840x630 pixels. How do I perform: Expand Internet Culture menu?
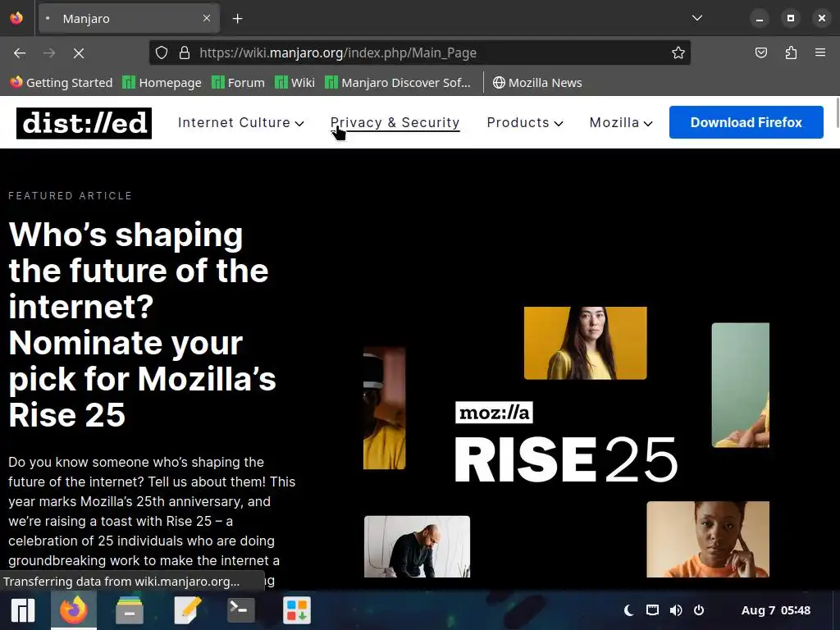pos(241,123)
